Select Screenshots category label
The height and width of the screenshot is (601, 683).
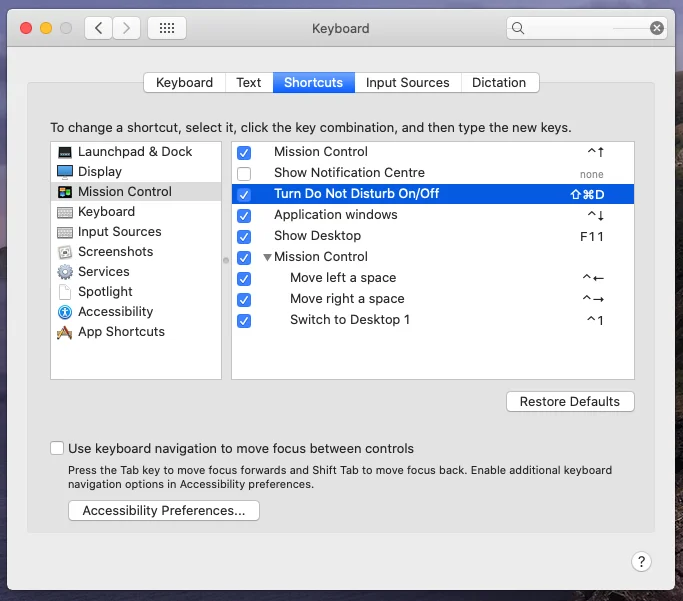pos(115,252)
